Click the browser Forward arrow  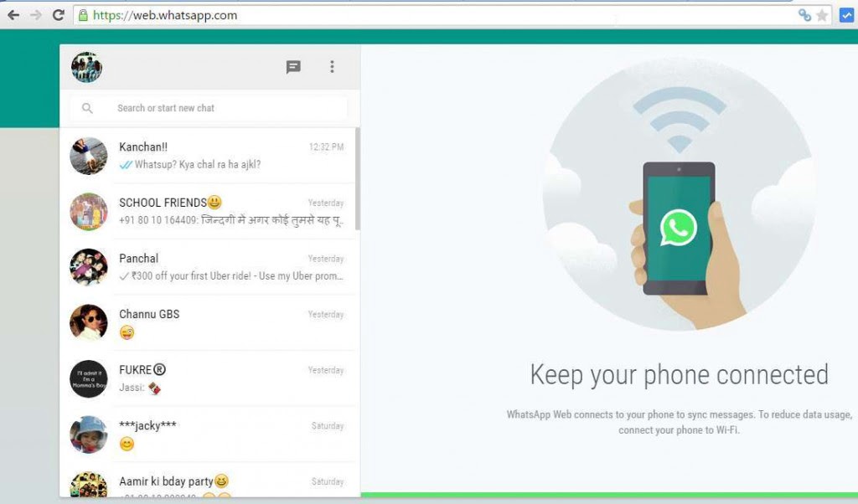[36, 15]
